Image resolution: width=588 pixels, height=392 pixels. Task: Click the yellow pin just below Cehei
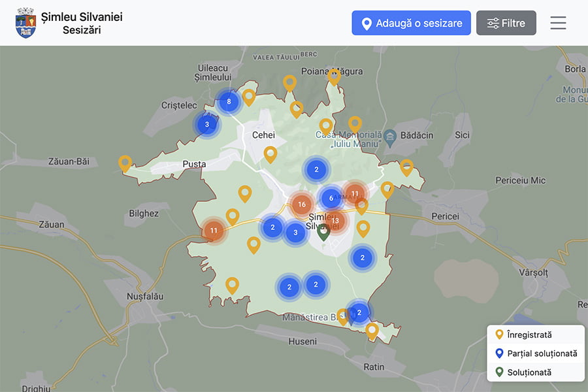pyautogui.click(x=270, y=155)
